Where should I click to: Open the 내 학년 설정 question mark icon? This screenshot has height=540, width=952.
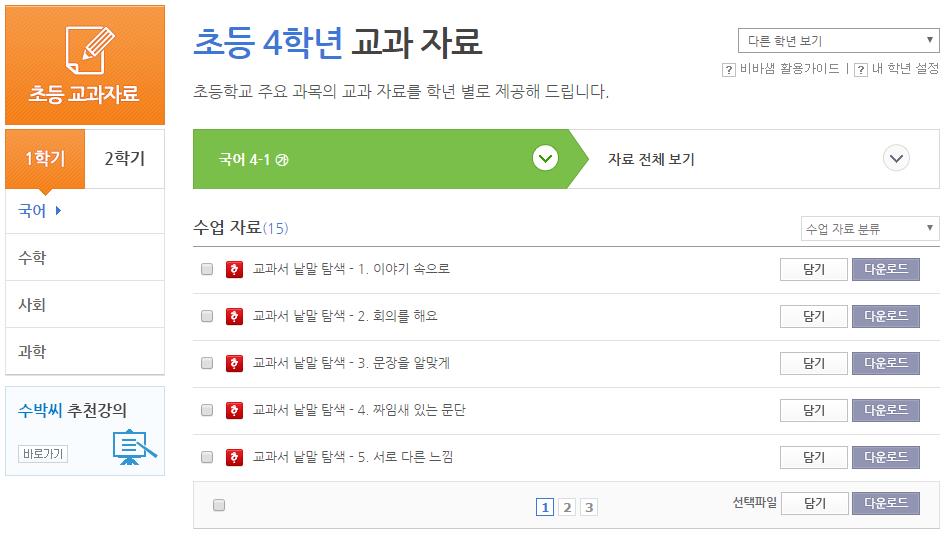click(860, 70)
